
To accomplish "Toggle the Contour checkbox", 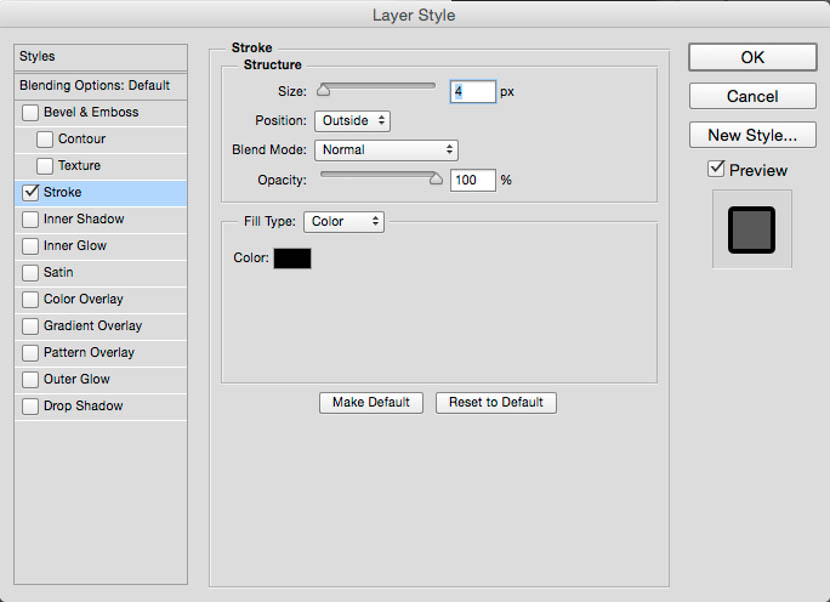I will pyautogui.click(x=45, y=139).
